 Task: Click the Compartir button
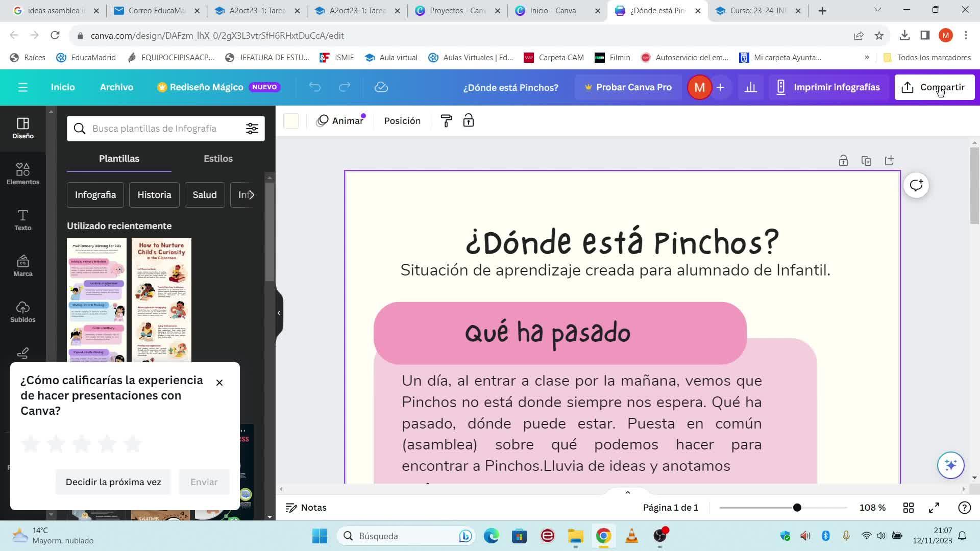pos(934,87)
